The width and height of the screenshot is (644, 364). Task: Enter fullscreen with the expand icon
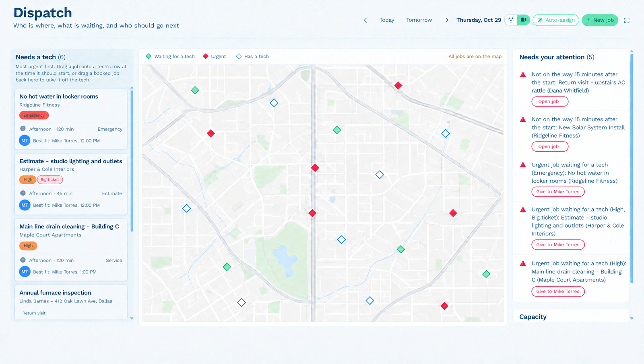point(627,20)
